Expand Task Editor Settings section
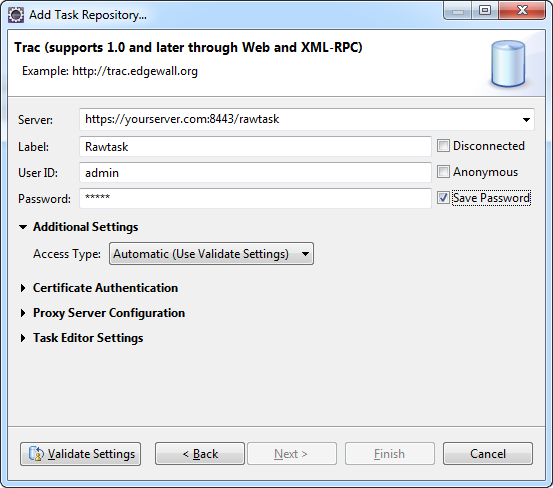553x488 pixels. click(x=23, y=338)
